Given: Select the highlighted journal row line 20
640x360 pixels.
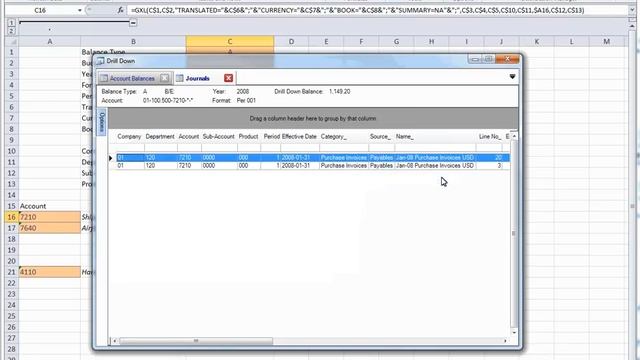Looking at the screenshot, I should click(313, 158).
